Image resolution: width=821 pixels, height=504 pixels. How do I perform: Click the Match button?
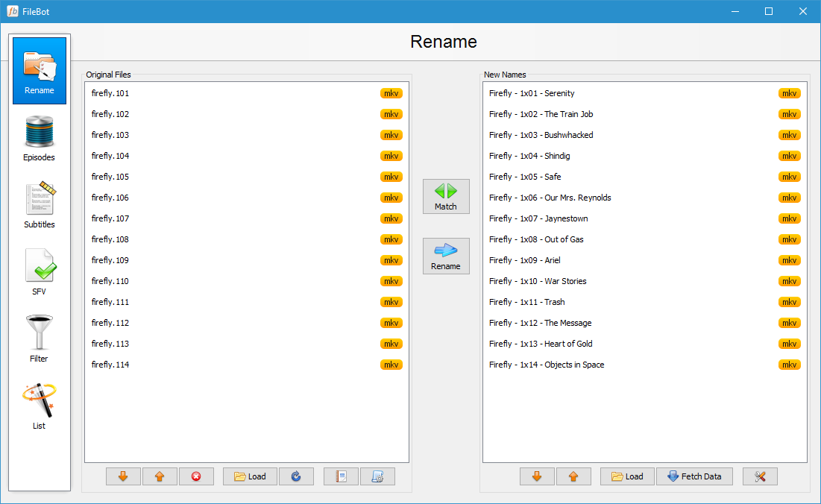(446, 196)
